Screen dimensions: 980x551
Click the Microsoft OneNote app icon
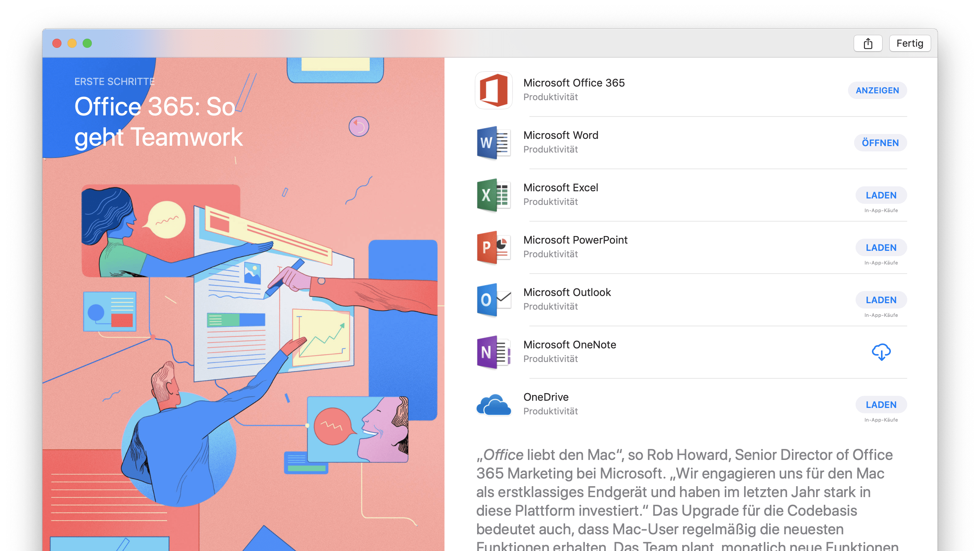(x=493, y=353)
